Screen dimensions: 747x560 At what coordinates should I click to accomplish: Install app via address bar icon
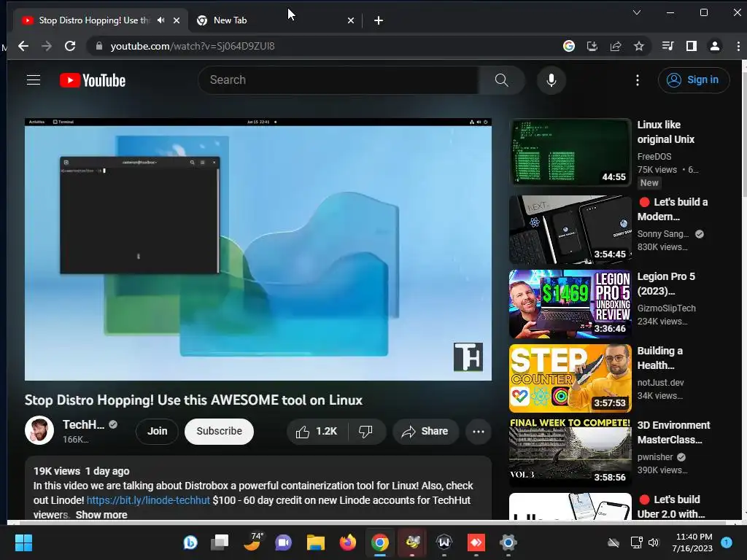point(592,46)
